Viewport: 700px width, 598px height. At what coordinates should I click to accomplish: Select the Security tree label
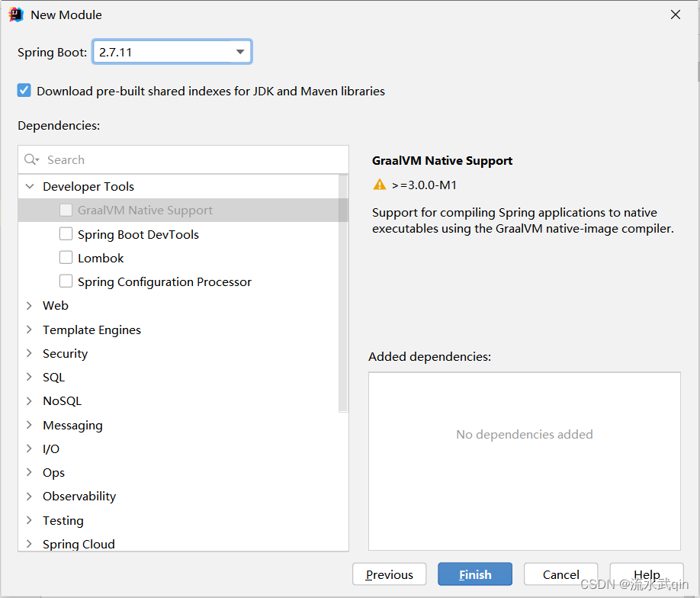click(x=65, y=354)
